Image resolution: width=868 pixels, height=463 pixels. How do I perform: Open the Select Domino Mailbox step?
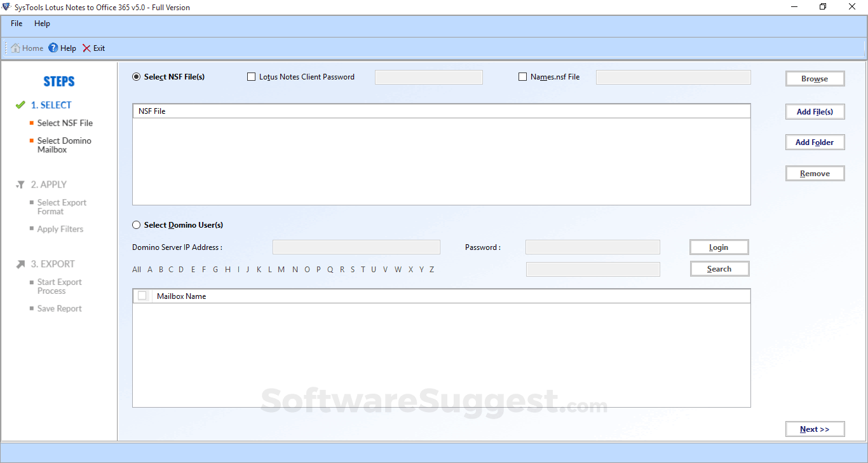point(64,145)
